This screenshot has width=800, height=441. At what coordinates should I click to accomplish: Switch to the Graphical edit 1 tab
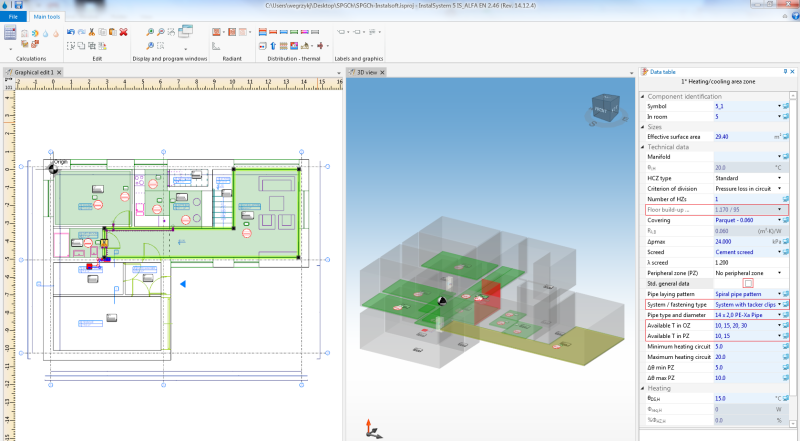pyautogui.click(x=34, y=72)
